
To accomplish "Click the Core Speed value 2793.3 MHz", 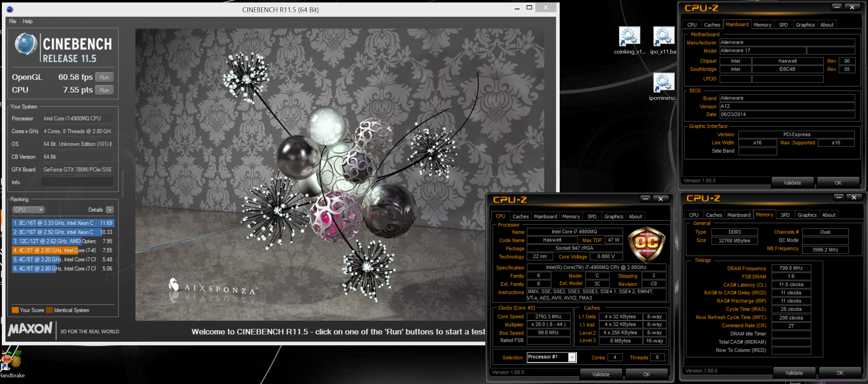I will (548, 316).
